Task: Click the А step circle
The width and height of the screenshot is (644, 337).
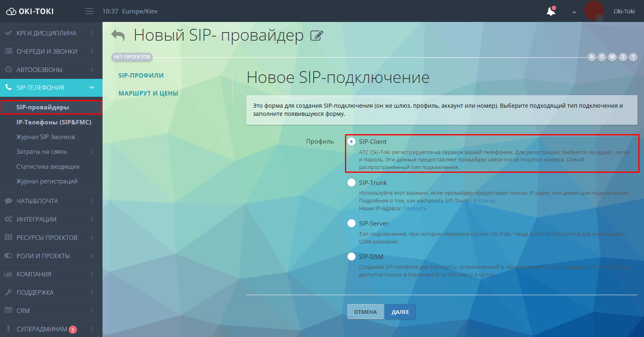Action: (592, 57)
